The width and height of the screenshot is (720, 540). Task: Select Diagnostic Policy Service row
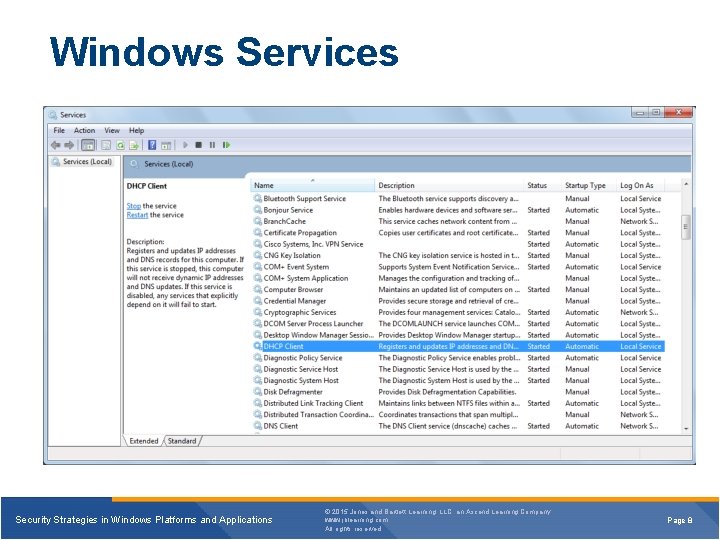(x=458, y=358)
